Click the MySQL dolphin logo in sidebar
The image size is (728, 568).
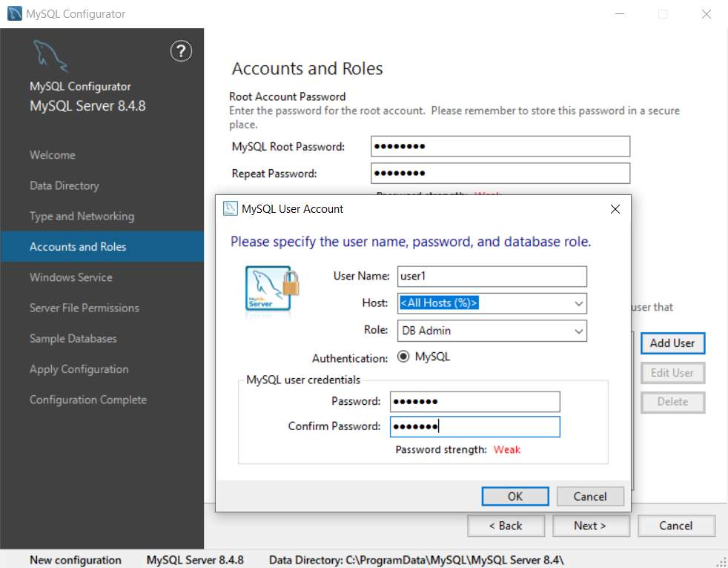pyautogui.click(x=50, y=56)
